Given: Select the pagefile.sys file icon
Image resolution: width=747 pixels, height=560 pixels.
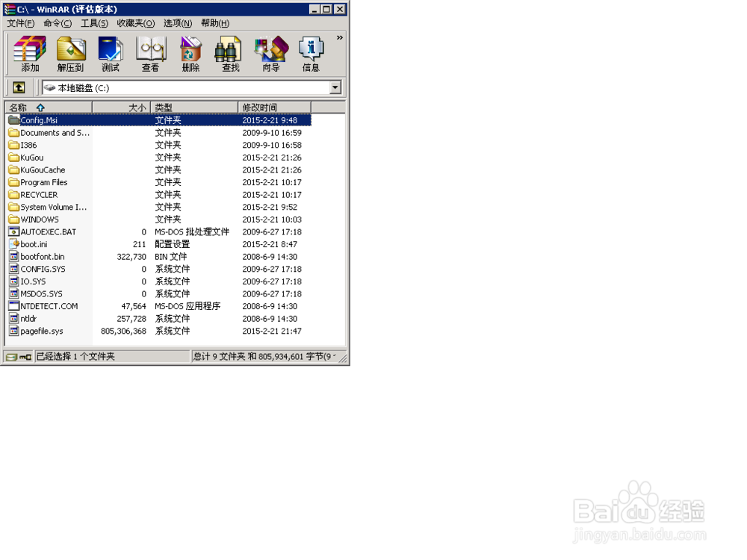Looking at the screenshot, I should pyautogui.click(x=13, y=331).
